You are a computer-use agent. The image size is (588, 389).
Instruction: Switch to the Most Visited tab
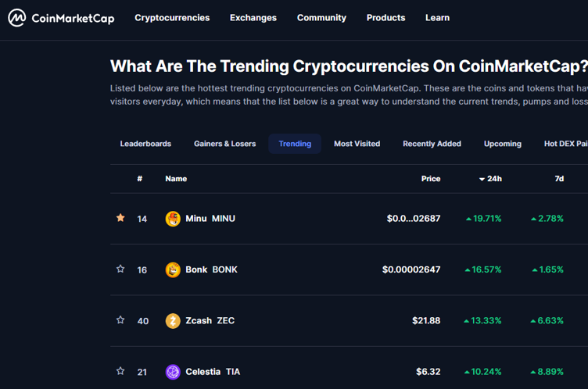point(357,144)
